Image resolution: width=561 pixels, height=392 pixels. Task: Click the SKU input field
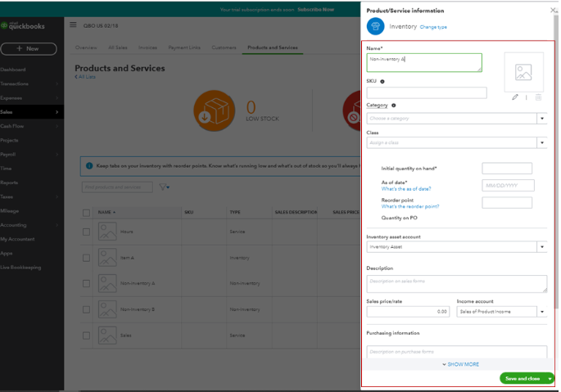[427, 92]
